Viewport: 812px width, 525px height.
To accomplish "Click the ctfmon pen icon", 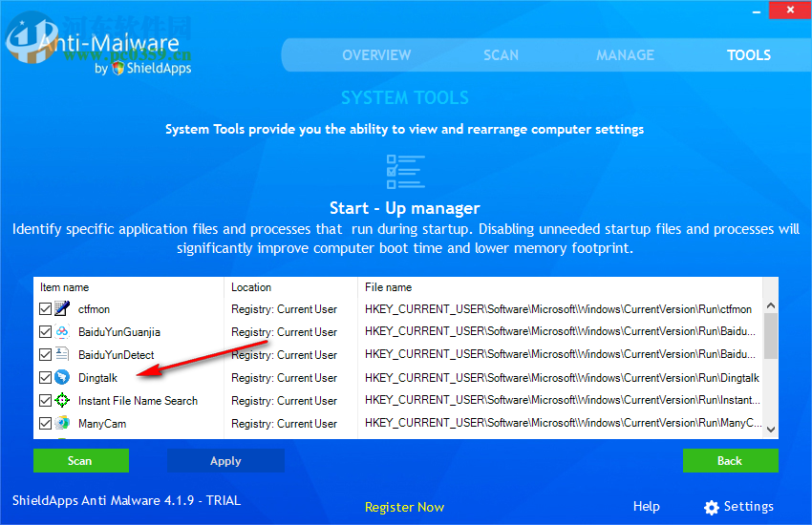I will pyautogui.click(x=62, y=308).
